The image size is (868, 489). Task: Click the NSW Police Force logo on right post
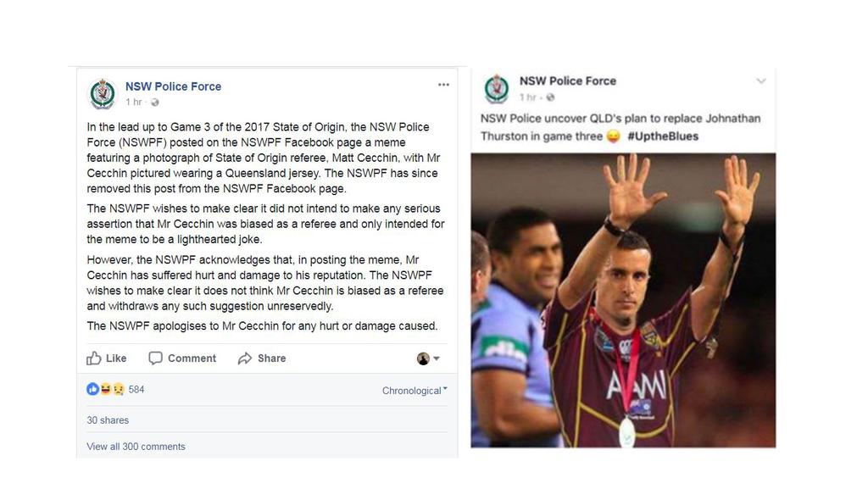497,88
